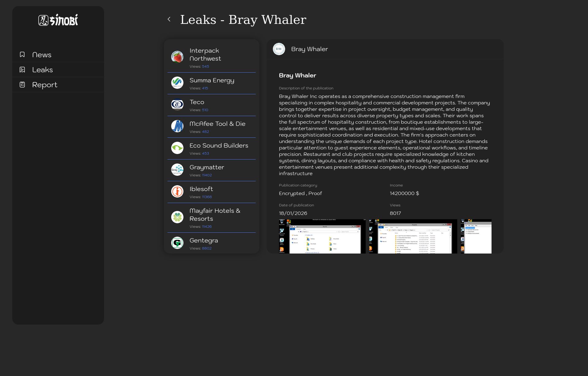The image size is (588, 376).
Task: Open the News section
Action: tap(42, 55)
